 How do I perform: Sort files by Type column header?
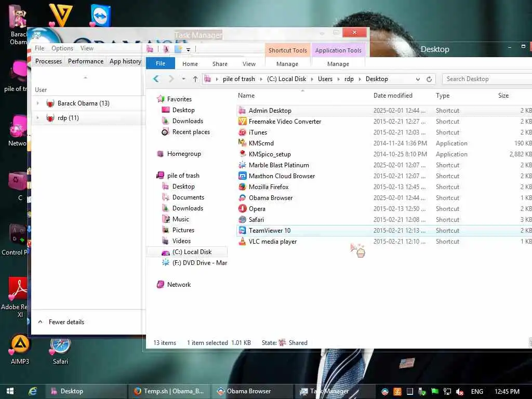(443, 96)
